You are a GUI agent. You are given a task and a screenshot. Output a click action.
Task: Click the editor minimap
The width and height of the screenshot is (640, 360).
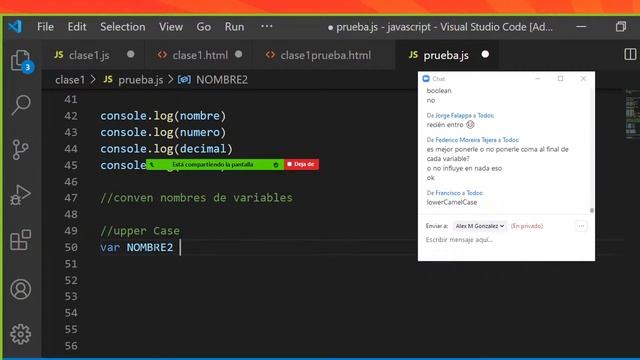click(x=632, y=114)
